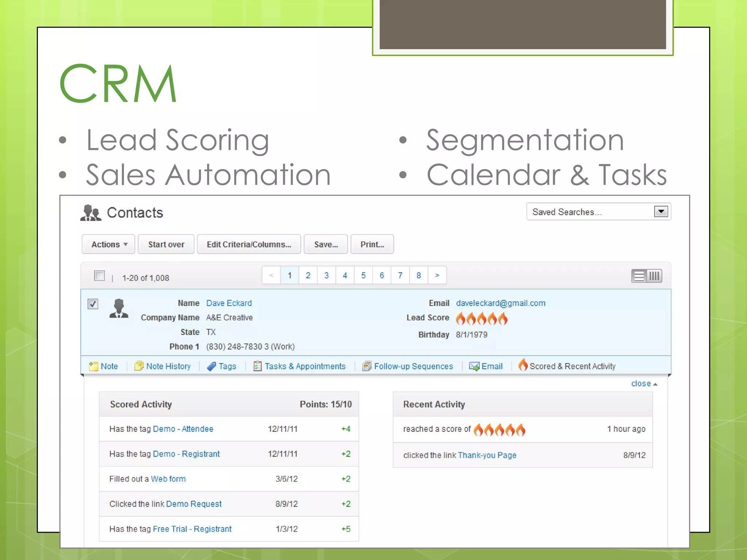Click the blue Tags icon

tap(212, 366)
